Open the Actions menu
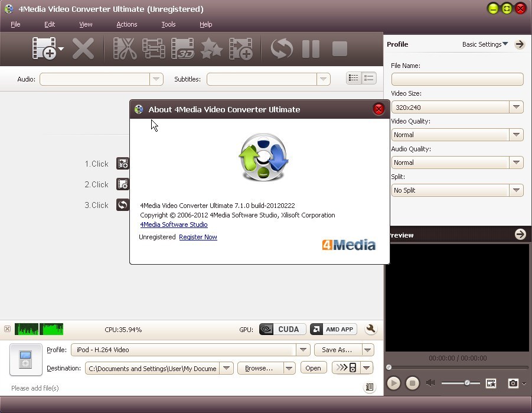This screenshot has width=532, height=413. [126, 24]
